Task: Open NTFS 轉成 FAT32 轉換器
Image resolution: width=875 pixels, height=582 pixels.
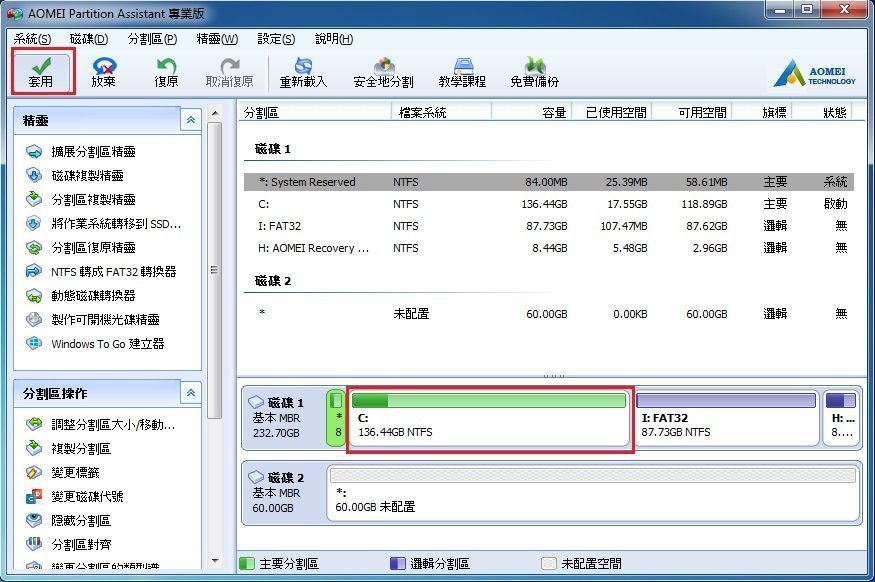Action: tap(101, 271)
